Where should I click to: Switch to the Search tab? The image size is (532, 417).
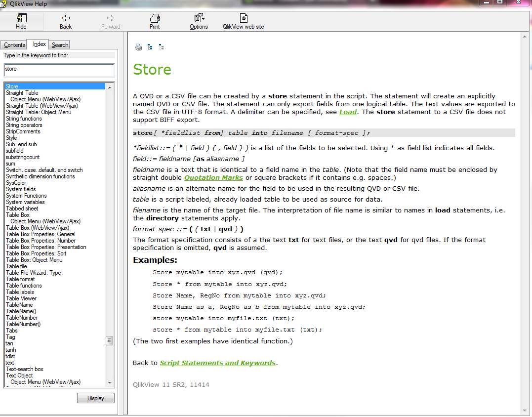(60, 45)
